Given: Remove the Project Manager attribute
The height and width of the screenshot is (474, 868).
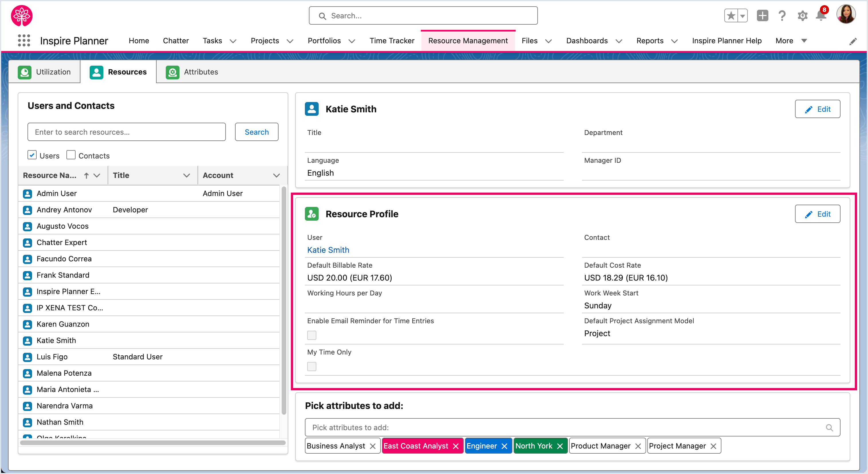Looking at the screenshot, I should (x=713, y=446).
